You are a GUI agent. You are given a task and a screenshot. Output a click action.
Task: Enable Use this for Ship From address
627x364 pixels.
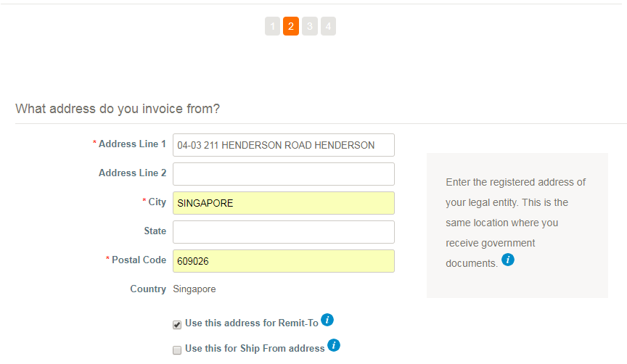(177, 350)
